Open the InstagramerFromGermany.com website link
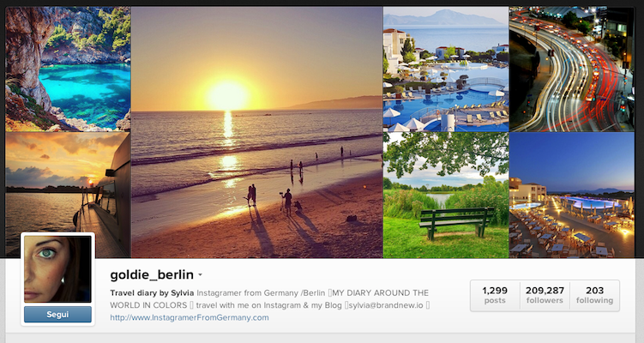The height and width of the screenshot is (343, 644). point(190,317)
